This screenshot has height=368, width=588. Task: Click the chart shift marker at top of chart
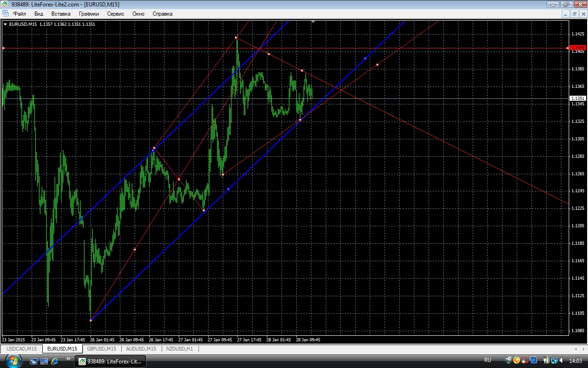tap(313, 21)
